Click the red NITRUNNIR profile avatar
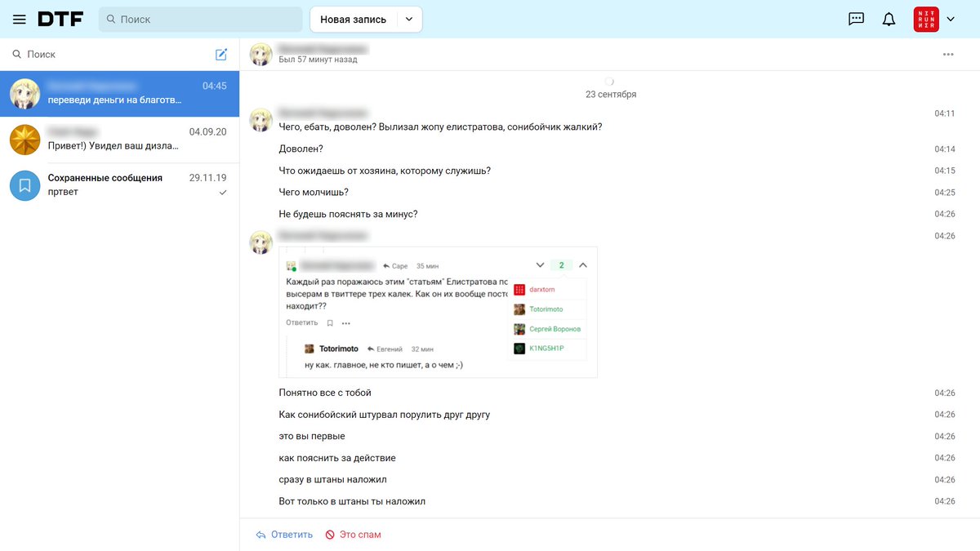The height and width of the screenshot is (551, 980). [x=926, y=19]
